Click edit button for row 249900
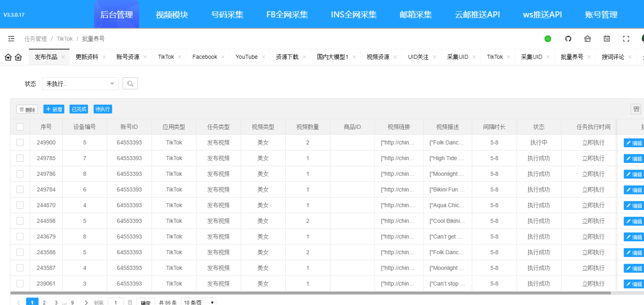 tap(634, 143)
